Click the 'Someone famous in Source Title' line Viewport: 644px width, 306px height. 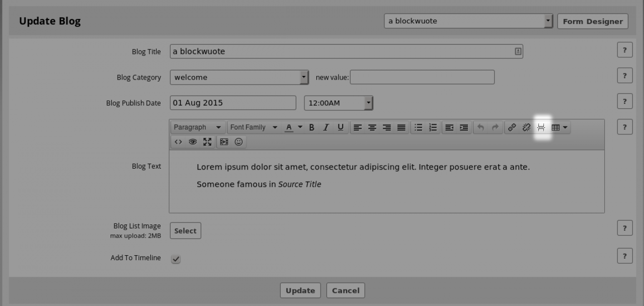point(259,184)
